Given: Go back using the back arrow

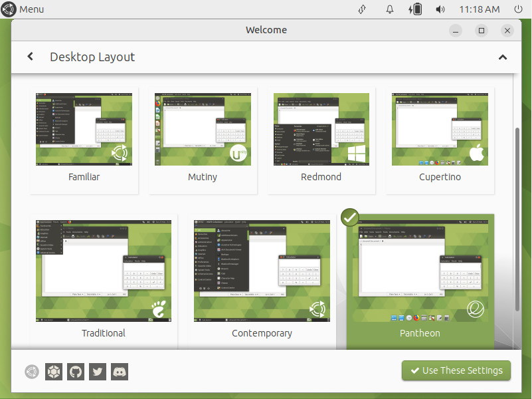Looking at the screenshot, I should [x=30, y=57].
